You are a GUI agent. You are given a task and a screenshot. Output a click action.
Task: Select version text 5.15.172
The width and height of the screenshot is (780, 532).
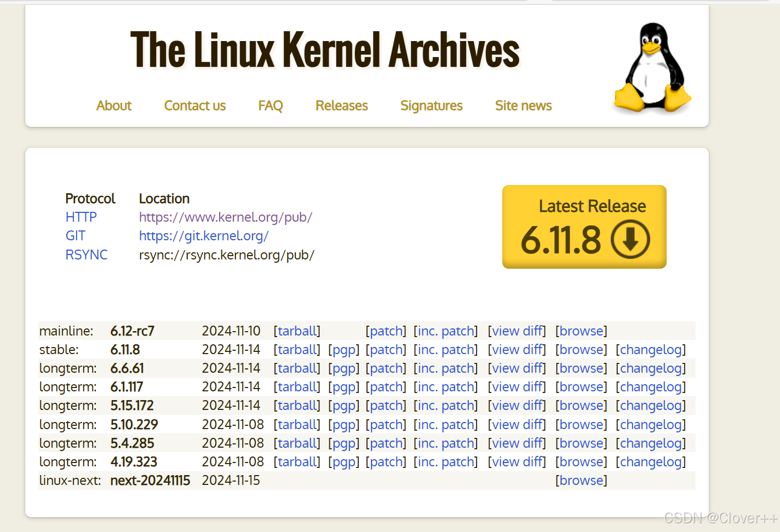(132, 406)
